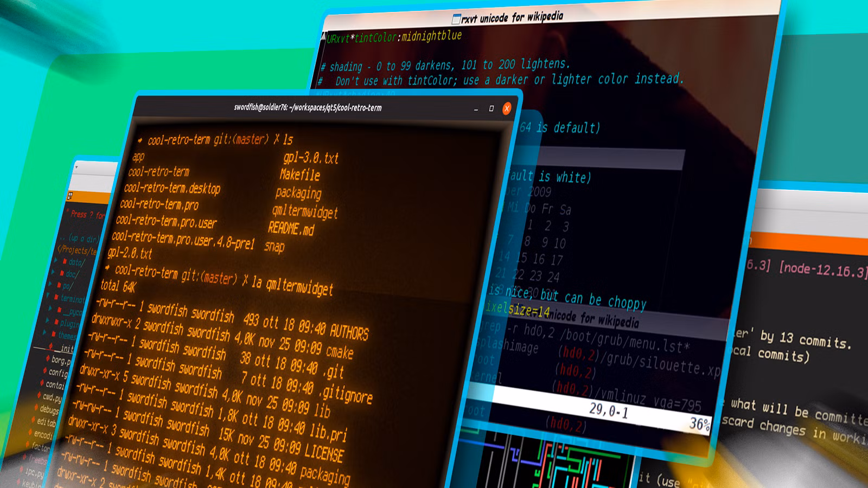Select "(up a dir)" to navigate up
This screenshot has height=488, width=868.
84,237
